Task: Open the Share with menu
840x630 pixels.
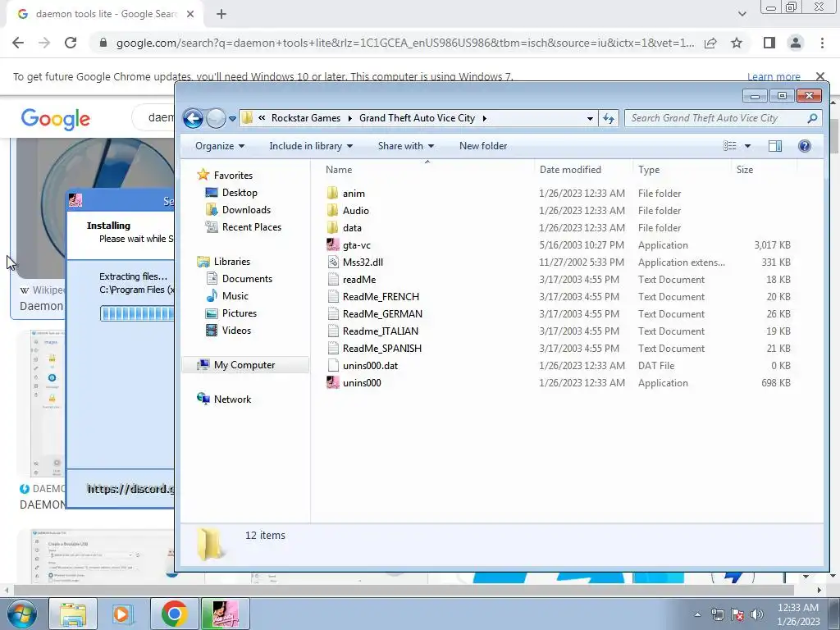Action: click(405, 146)
